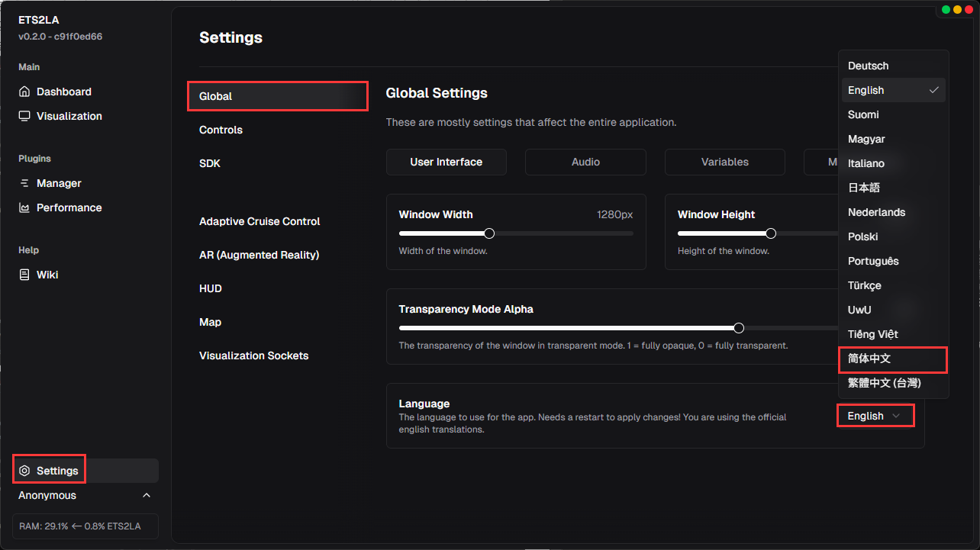
Task: Click the green window control dot
Action: pos(946,10)
